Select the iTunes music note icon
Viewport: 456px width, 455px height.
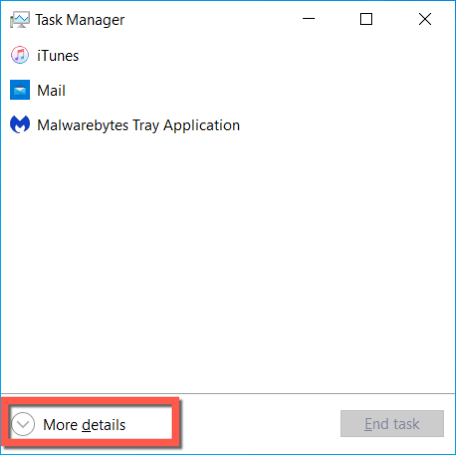click(20, 55)
